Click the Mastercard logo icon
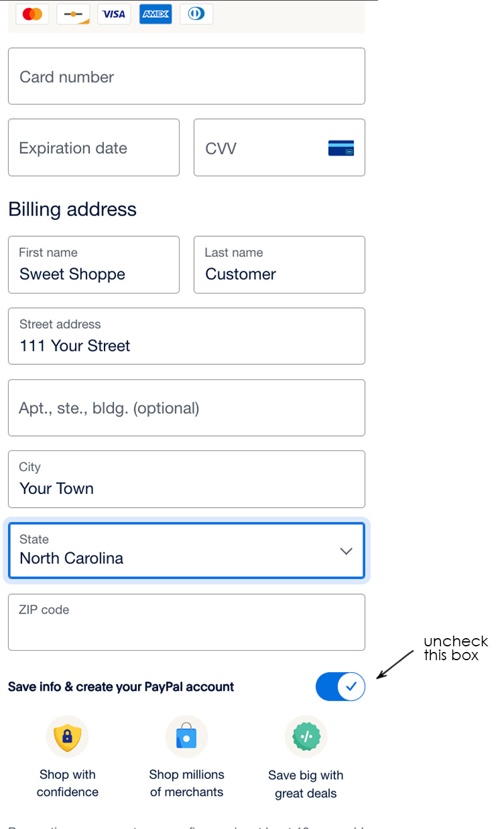 coord(31,13)
